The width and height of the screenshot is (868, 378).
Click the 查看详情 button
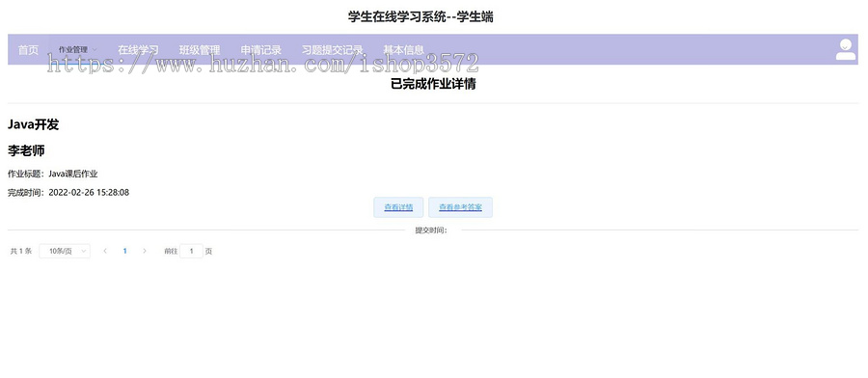pyautogui.click(x=398, y=207)
